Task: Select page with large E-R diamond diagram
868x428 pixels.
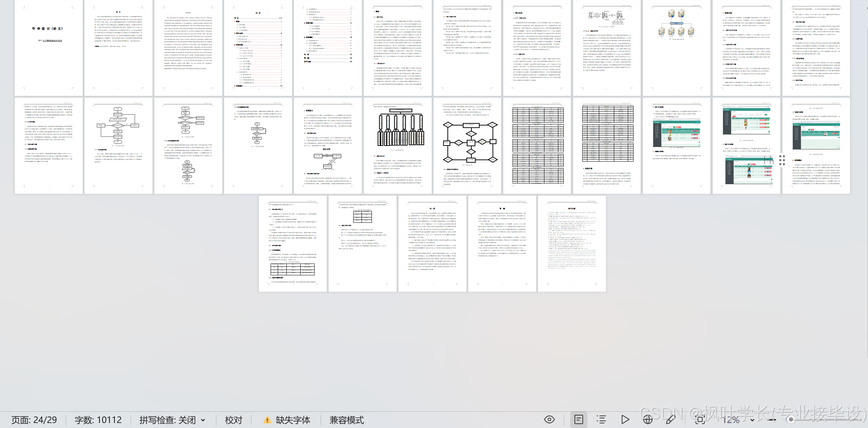Action: click(x=467, y=146)
